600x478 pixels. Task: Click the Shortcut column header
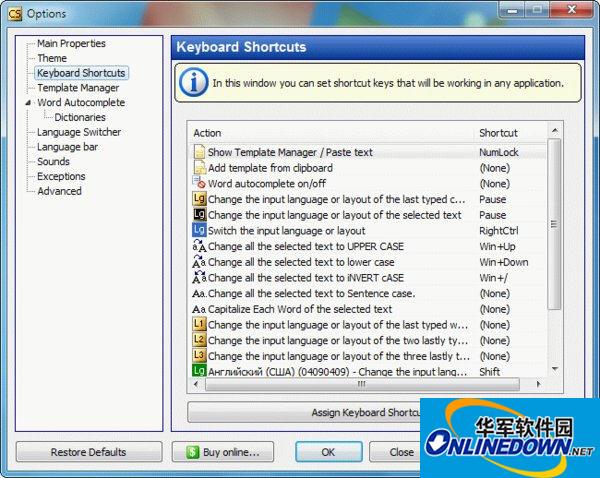(x=510, y=133)
